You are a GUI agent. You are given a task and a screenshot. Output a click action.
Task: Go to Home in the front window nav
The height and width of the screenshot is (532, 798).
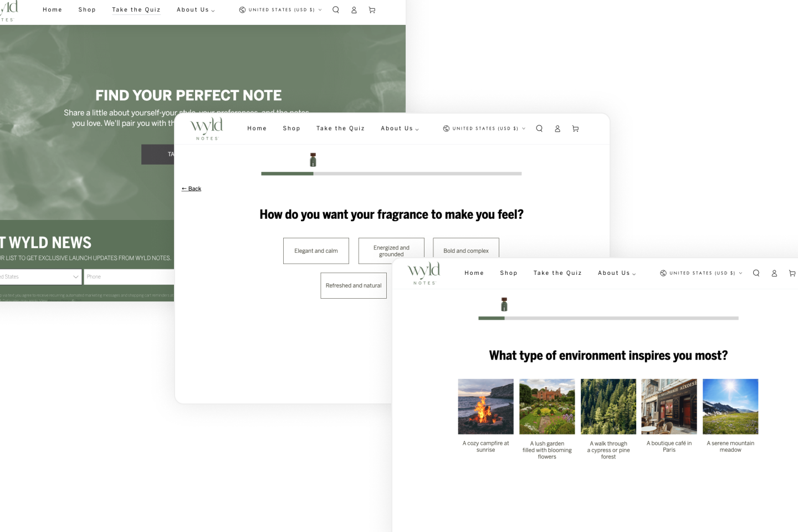point(474,273)
